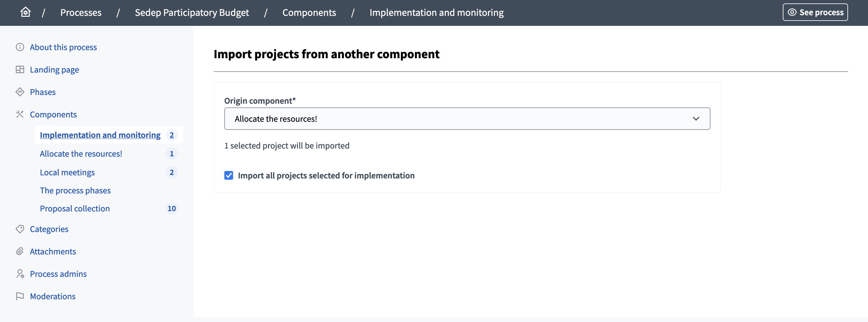Select the flag icon for Moderations

[x=20, y=296]
